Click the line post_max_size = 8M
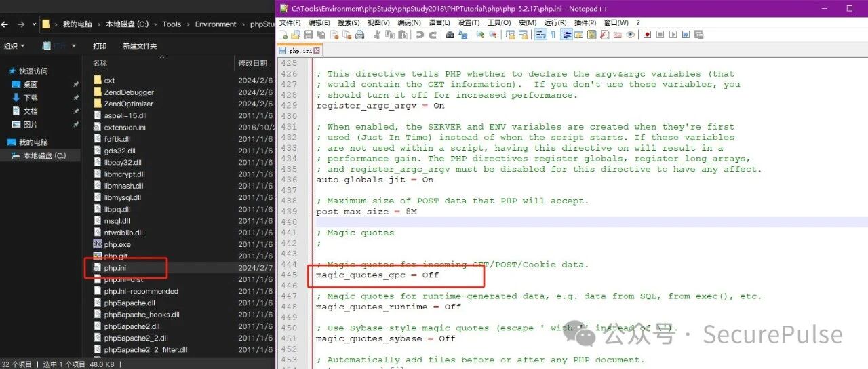The height and width of the screenshot is (369, 868). [366, 212]
